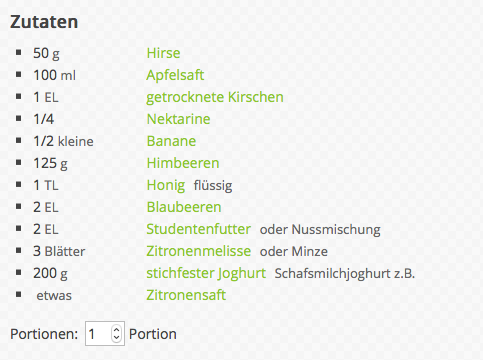Increase portions with stepper up arrow
Viewport: 483px width, 360px height.
tap(116, 330)
